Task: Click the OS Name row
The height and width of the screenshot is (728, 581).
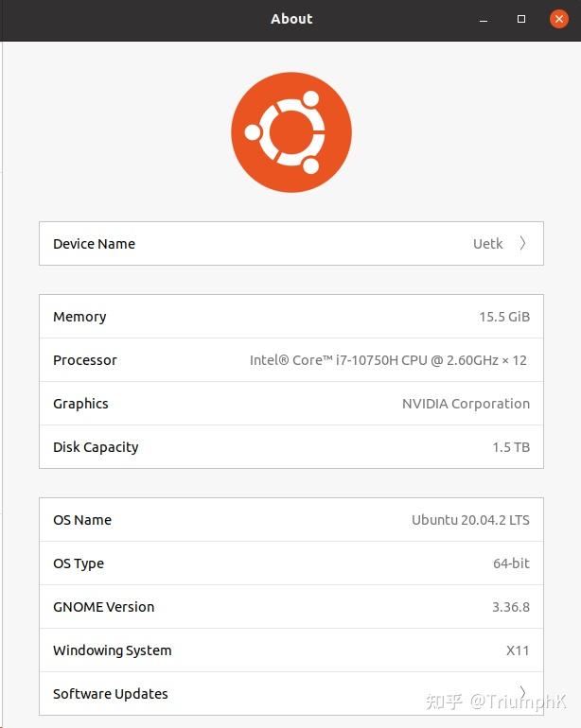Action: (290, 520)
